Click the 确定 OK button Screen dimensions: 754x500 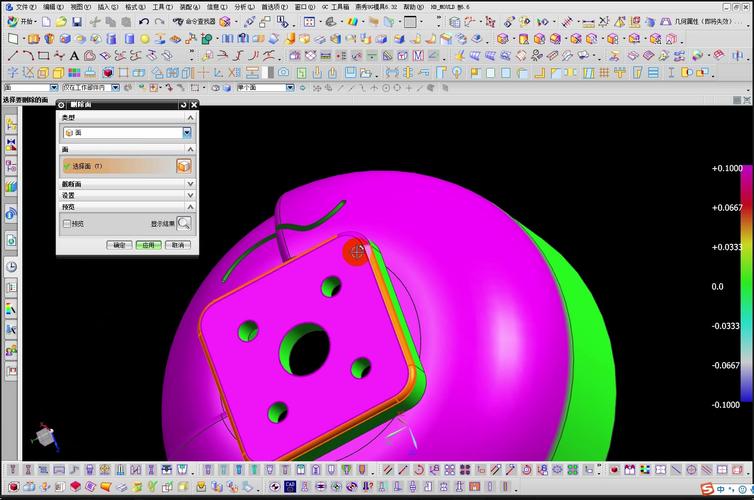119,245
